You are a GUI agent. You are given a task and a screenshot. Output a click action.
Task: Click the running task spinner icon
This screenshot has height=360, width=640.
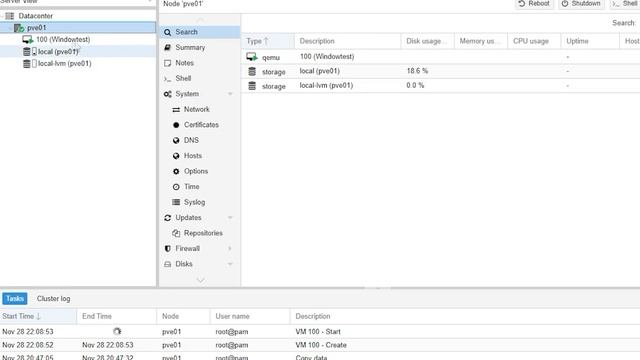[117, 331]
